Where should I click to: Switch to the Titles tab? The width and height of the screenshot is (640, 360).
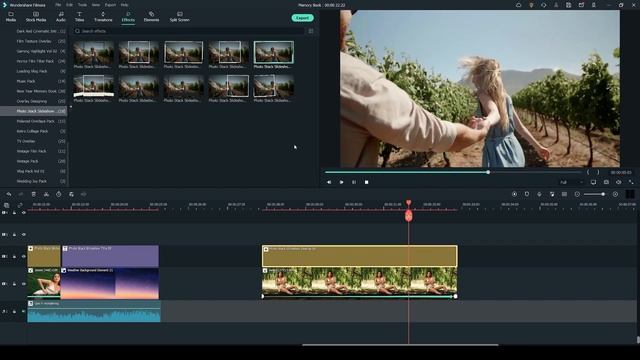coord(79,17)
